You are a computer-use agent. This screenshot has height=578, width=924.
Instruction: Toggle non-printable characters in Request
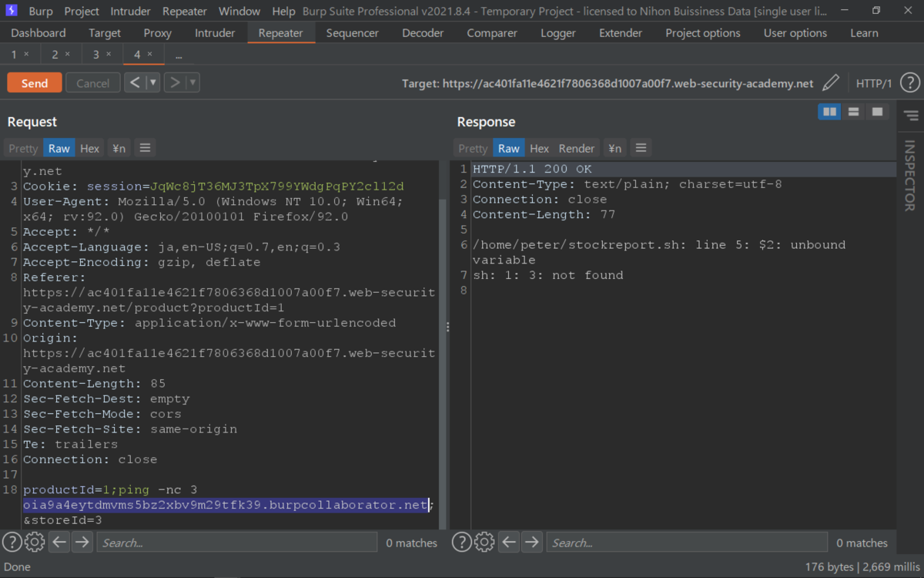[x=119, y=148]
